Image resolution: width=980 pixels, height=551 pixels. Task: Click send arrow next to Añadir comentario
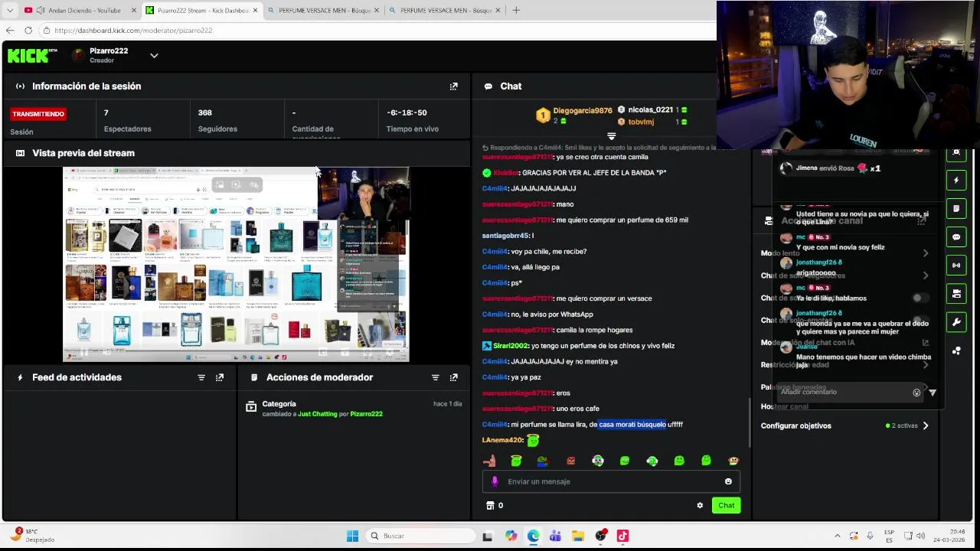click(x=933, y=393)
